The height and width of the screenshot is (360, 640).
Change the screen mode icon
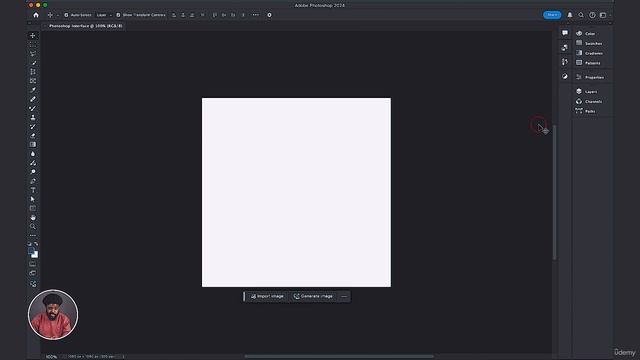pyautogui.click(x=33, y=273)
